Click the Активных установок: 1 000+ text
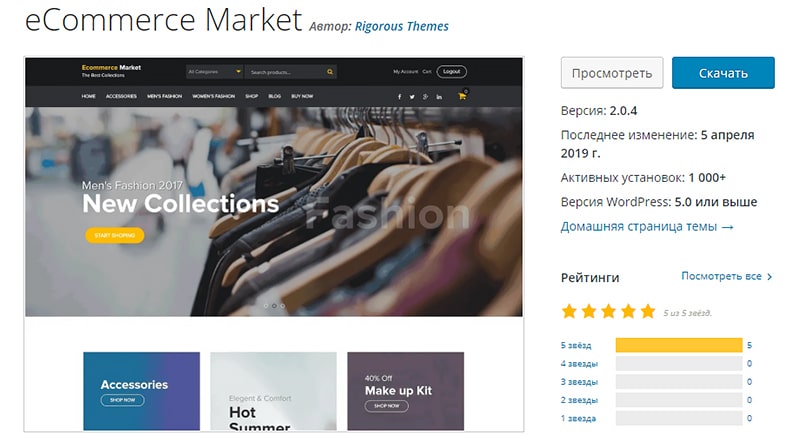 point(643,177)
